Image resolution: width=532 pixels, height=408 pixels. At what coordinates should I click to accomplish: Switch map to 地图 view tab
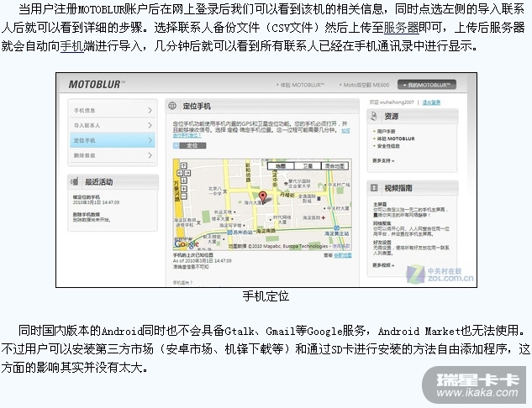coord(281,166)
